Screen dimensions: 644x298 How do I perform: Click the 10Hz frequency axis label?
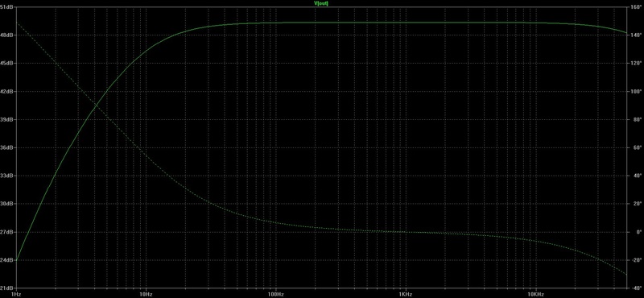coord(146,294)
